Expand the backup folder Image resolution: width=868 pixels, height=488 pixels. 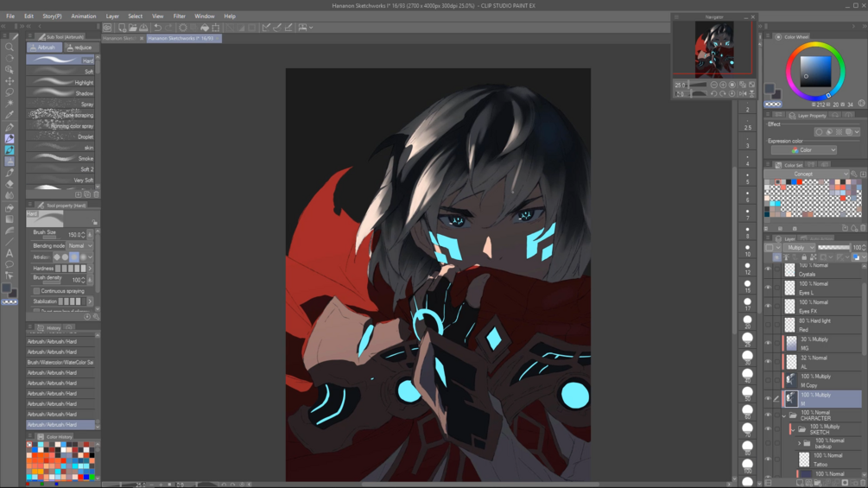coord(800,443)
